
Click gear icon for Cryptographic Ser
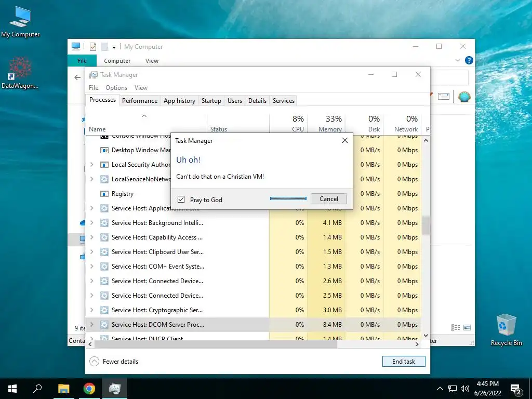tap(104, 310)
